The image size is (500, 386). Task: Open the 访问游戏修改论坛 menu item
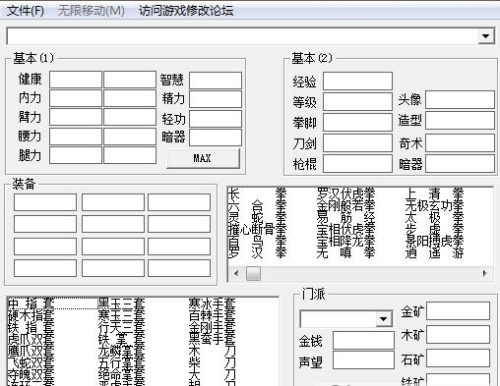[186, 11]
